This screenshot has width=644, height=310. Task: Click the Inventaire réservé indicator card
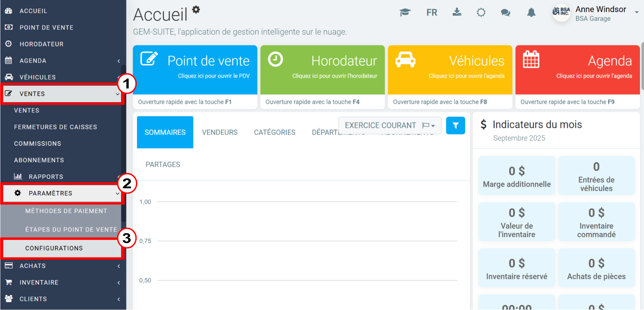point(517,268)
